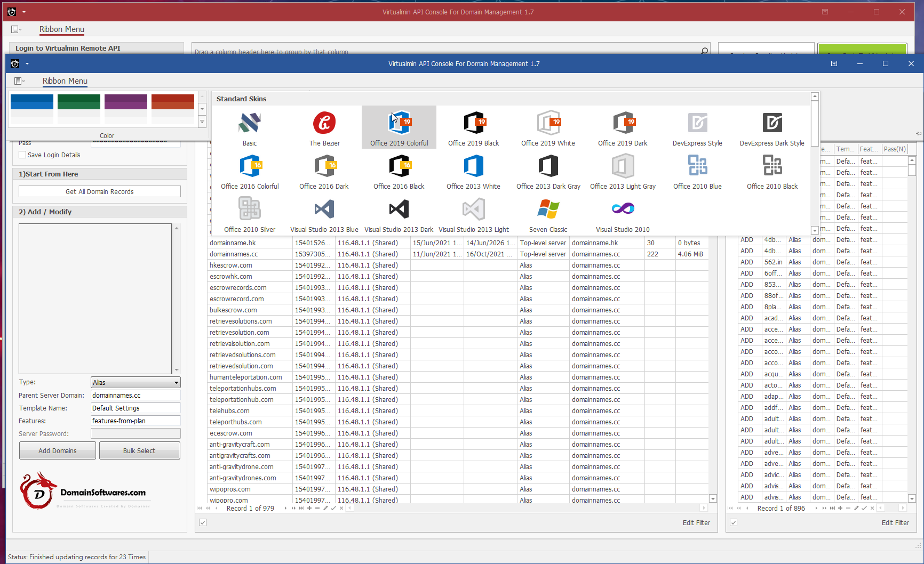Image resolution: width=924 pixels, height=564 pixels.
Task: Select the Visual Studio 2010 skin
Action: point(623,214)
